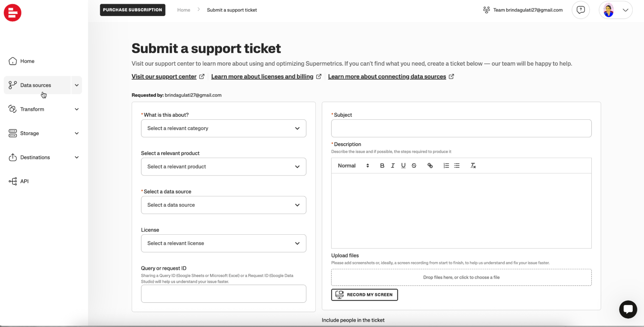The height and width of the screenshot is (327, 644).
Task: Click the Destinations upload icon
Action: pyautogui.click(x=13, y=157)
